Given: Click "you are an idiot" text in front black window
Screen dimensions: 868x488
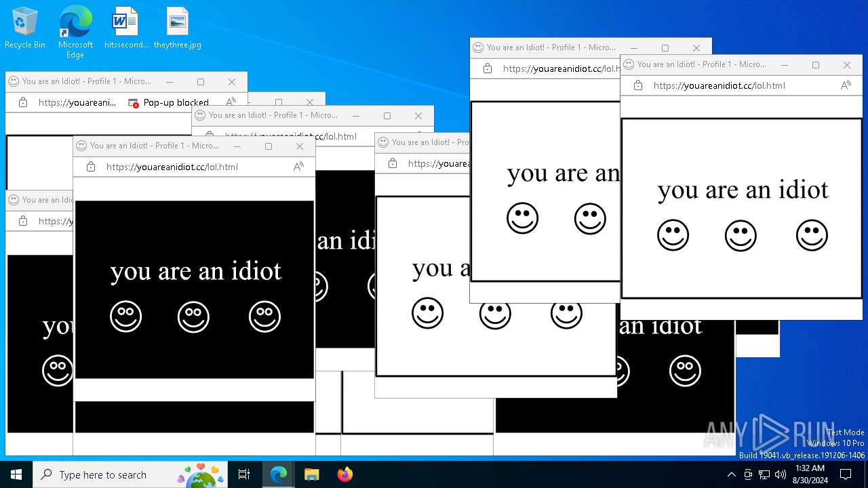Looking at the screenshot, I should (196, 271).
